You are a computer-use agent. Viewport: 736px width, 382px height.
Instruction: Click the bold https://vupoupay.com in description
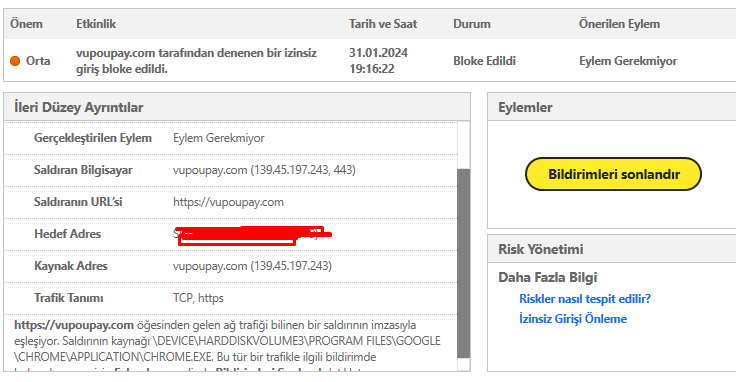[x=74, y=325]
